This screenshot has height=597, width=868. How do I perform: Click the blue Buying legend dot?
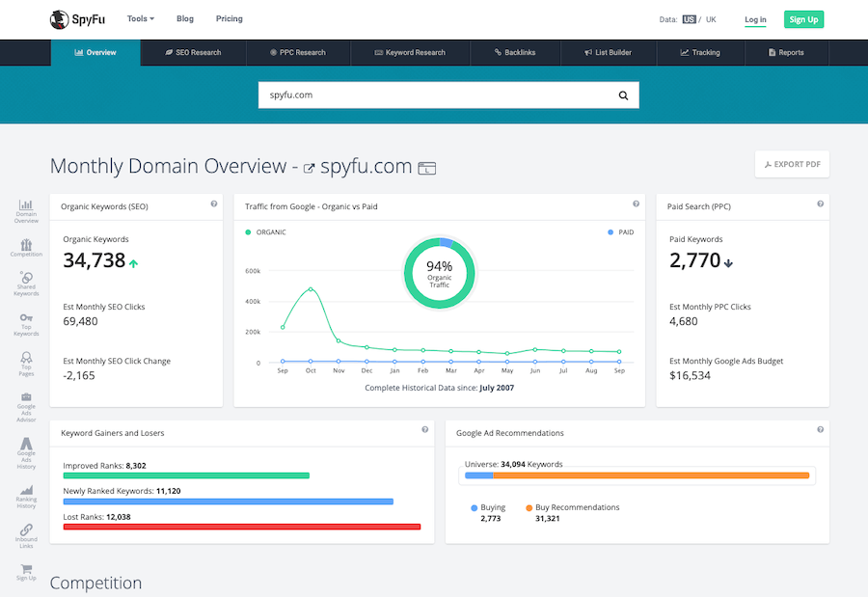(474, 508)
